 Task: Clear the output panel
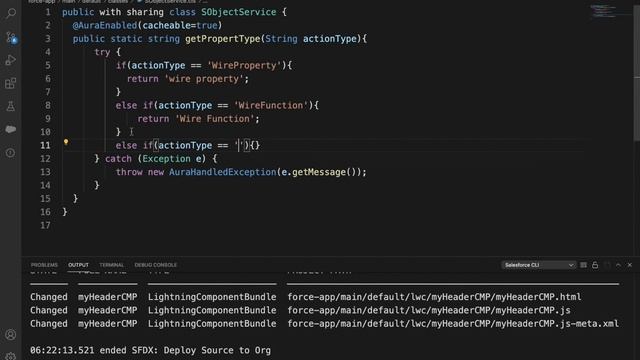pyautogui.click(x=583, y=265)
